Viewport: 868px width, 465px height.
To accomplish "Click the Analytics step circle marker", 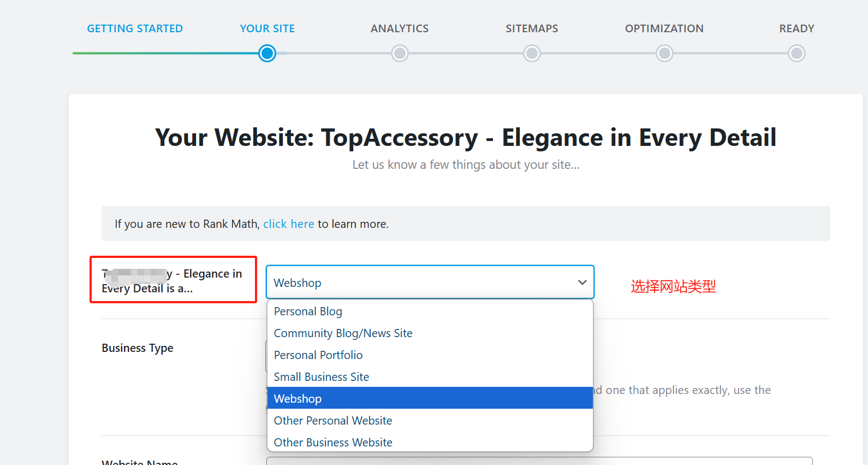I will (400, 54).
